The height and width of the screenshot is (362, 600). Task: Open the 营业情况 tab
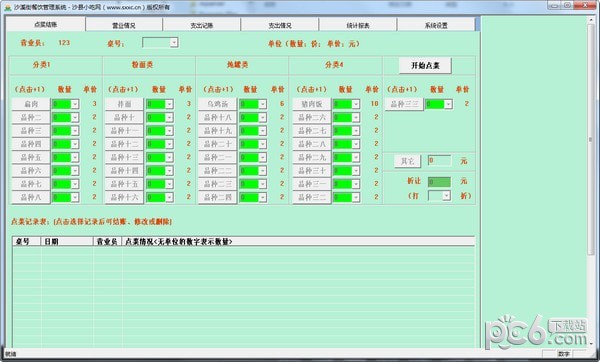click(124, 25)
